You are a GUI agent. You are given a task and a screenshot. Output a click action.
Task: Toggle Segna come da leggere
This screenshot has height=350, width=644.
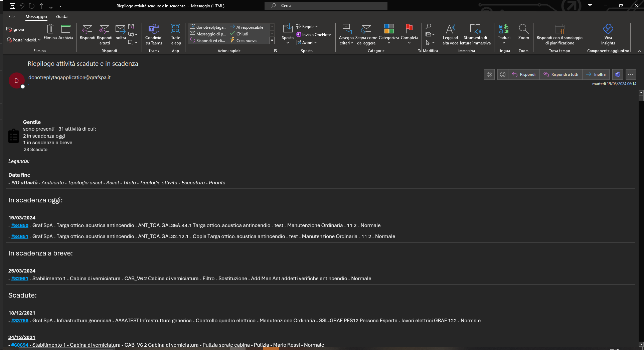366,34
